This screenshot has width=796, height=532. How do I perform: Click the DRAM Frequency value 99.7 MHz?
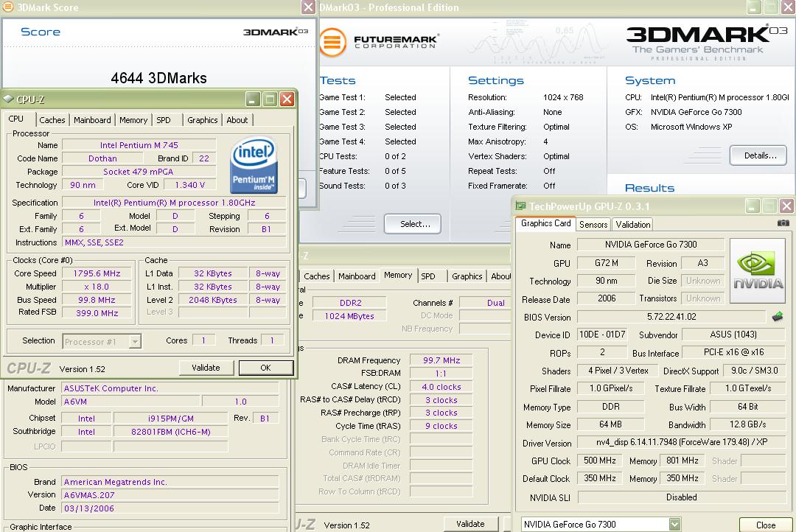tap(441, 360)
